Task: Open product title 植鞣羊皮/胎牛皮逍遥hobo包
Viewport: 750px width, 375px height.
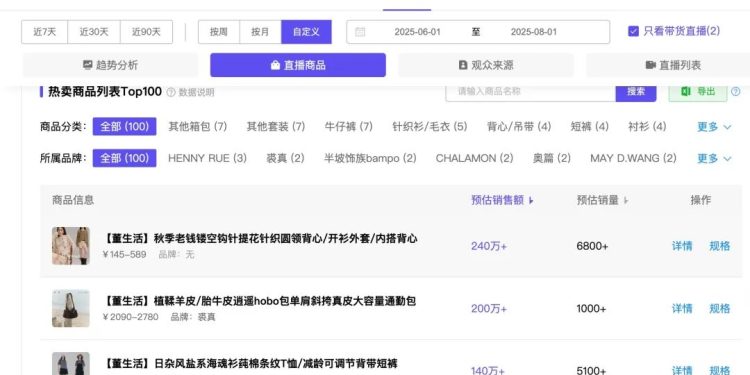Action: 260,301
